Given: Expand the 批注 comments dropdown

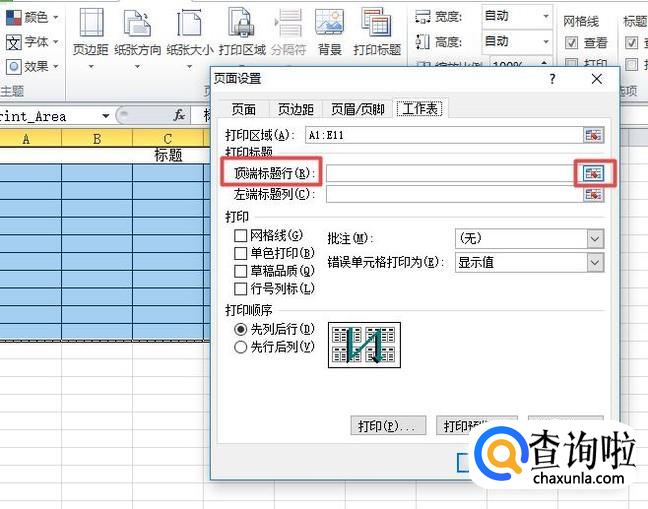Looking at the screenshot, I should coord(595,238).
